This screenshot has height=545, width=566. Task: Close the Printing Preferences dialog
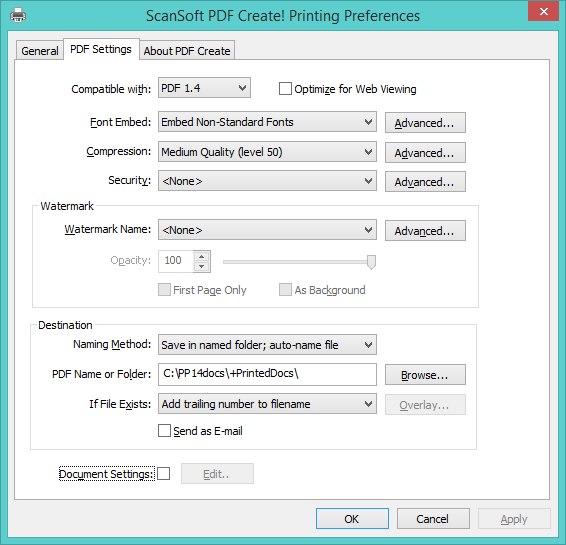coord(543,12)
